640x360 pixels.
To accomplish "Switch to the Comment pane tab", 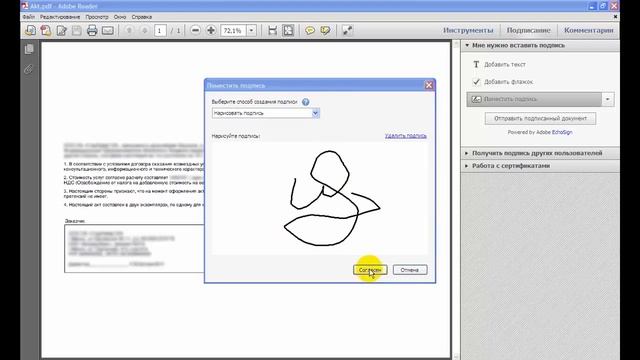I will [x=589, y=30].
